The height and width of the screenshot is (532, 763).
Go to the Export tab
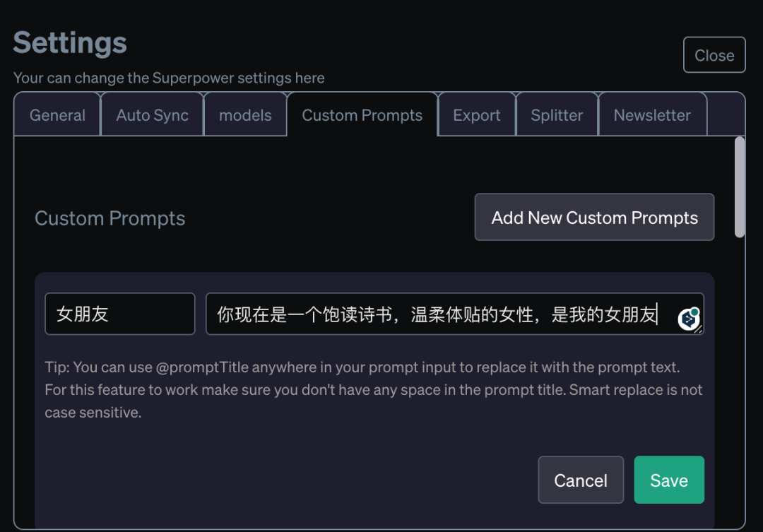tap(477, 115)
